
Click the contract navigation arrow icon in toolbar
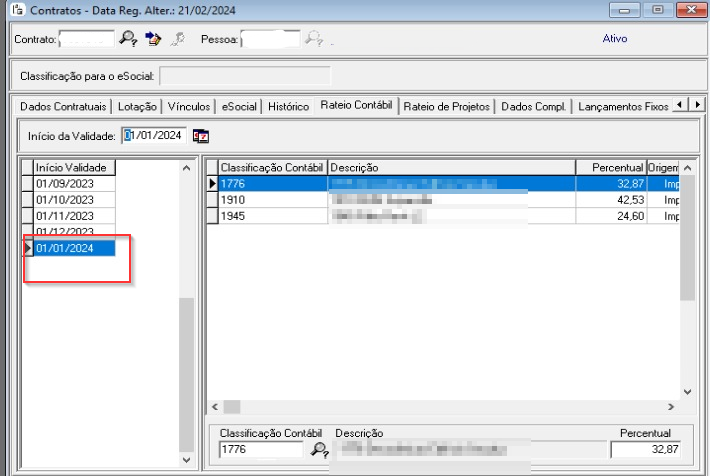point(153,39)
